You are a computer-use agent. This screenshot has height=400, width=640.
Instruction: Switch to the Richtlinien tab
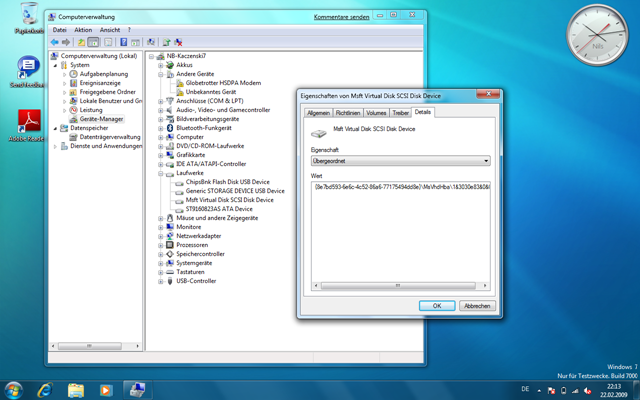[x=348, y=113]
